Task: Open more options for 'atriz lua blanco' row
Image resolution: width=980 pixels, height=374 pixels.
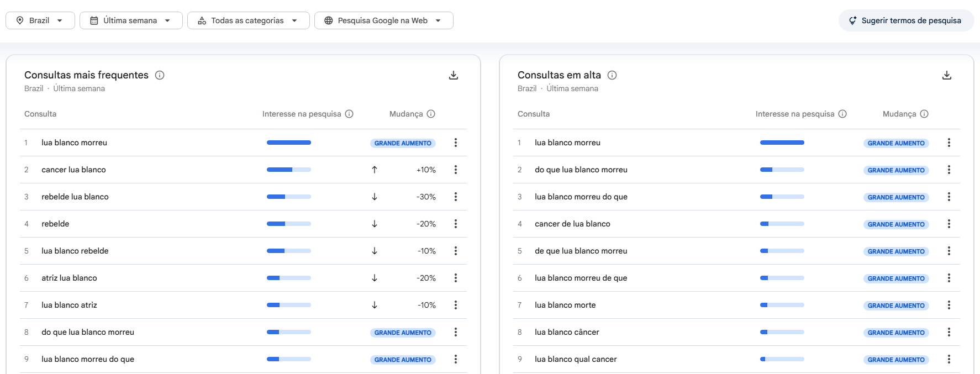Action: (x=456, y=278)
